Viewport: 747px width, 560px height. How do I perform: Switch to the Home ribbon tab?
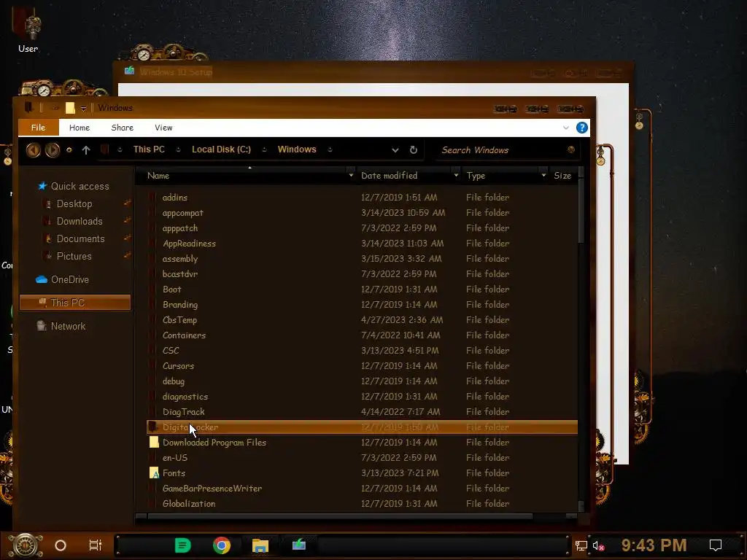pyautogui.click(x=79, y=128)
